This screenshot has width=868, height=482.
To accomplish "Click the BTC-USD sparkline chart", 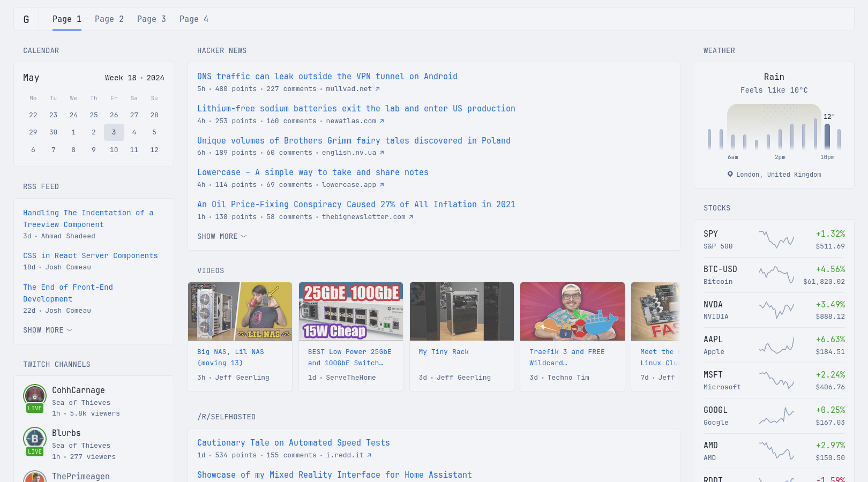I will click(776, 274).
